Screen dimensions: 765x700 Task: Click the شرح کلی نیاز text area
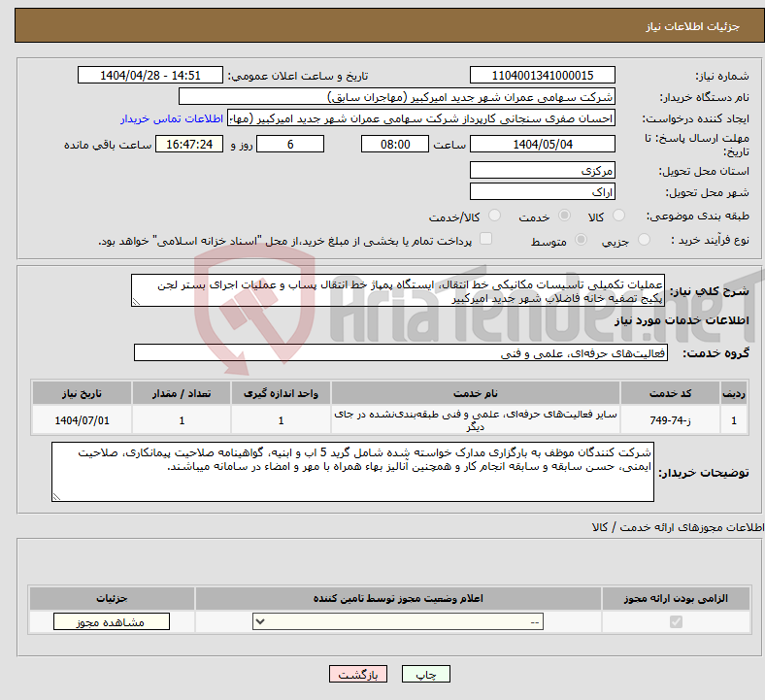pyautogui.click(x=398, y=290)
